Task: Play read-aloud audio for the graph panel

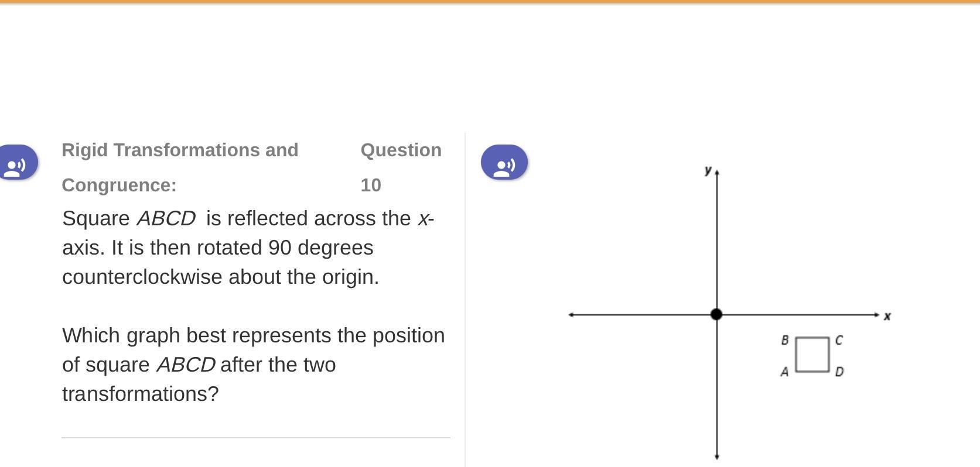Action: [504, 162]
